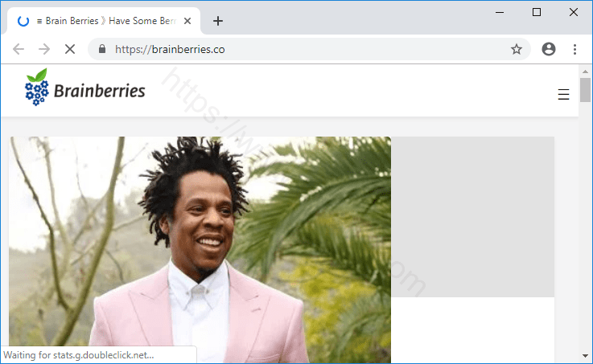Viewport: 593px width, 364px height.
Task: Click the 'Waiting for stats.g.doubleclick.net' status text
Action: tap(79, 355)
